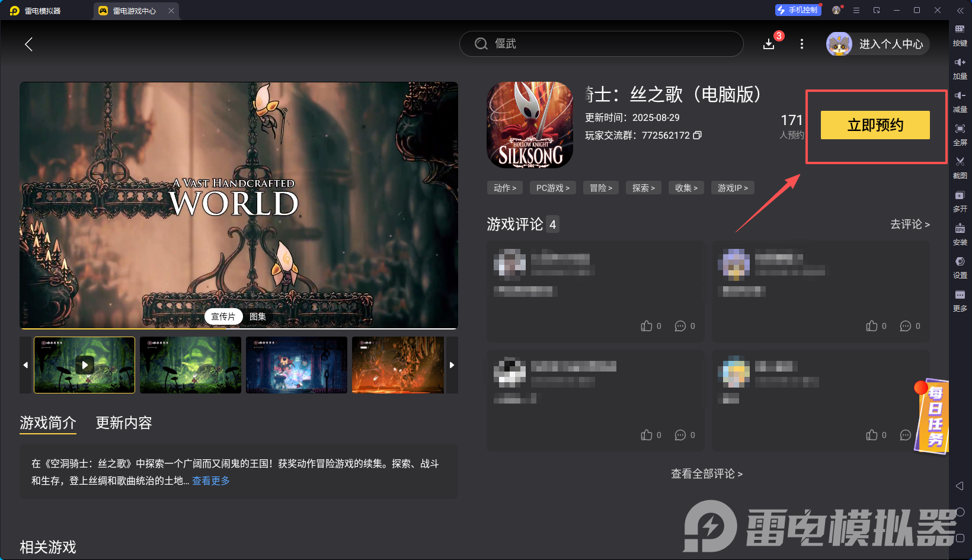
Task: Tap the Android back triangle button
Action: point(960,486)
